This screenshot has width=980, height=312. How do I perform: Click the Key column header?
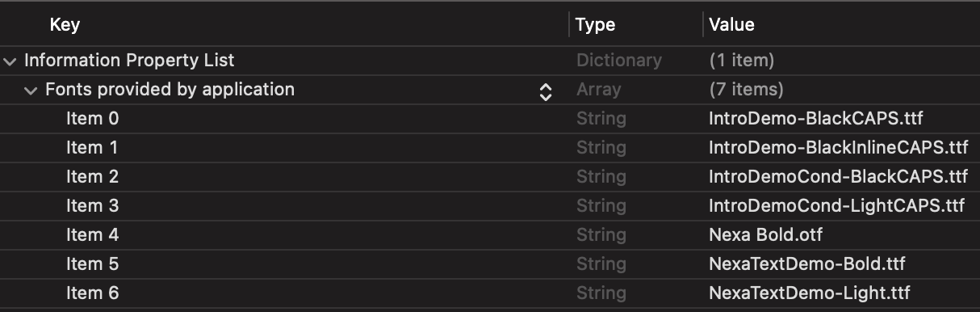[65, 25]
